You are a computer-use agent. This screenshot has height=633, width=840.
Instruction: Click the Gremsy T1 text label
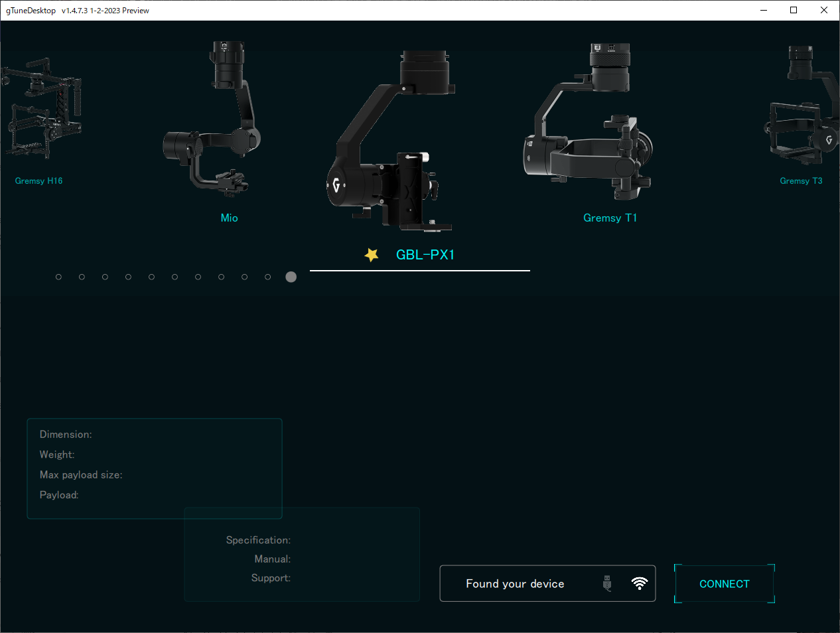point(610,218)
